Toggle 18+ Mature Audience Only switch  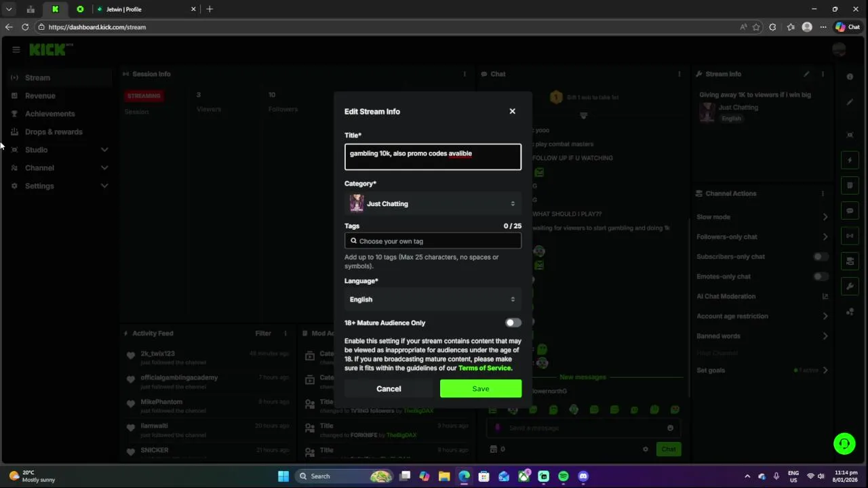[513, 323]
